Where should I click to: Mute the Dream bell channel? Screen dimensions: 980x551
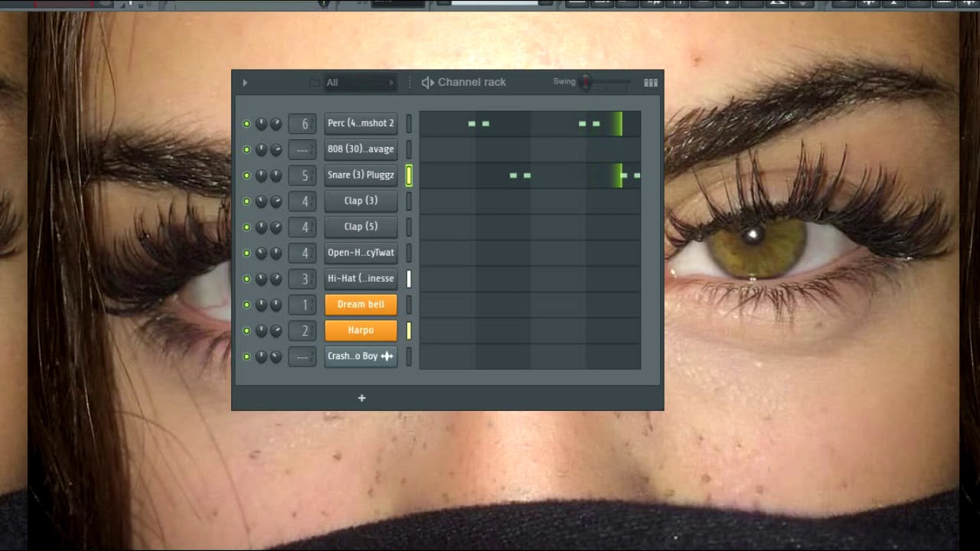[247, 305]
